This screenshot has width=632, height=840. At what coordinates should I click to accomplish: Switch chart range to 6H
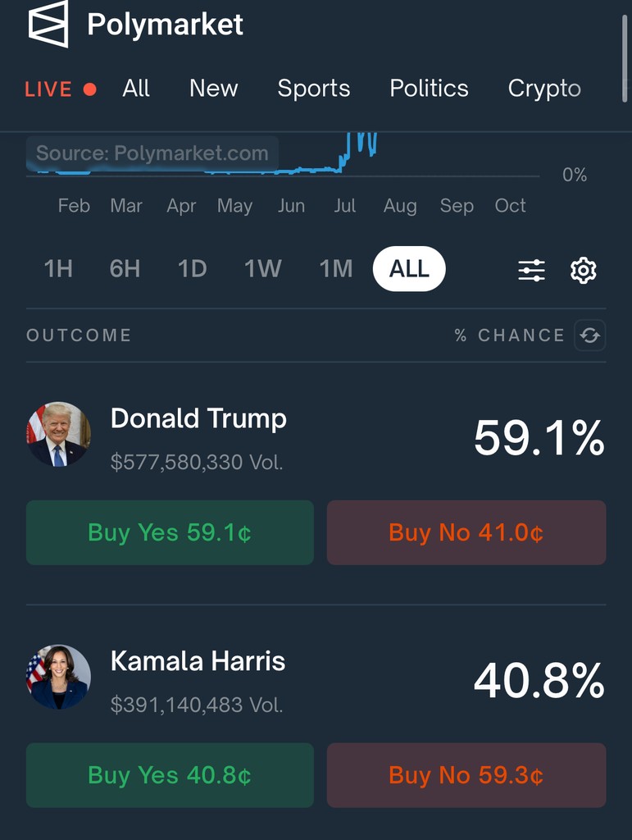(125, 269)
